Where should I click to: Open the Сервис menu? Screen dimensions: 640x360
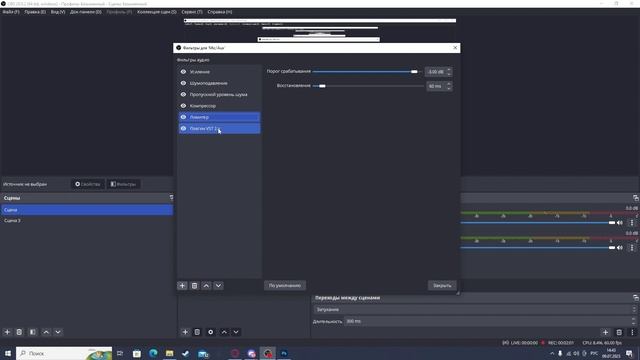coord(192,12)
